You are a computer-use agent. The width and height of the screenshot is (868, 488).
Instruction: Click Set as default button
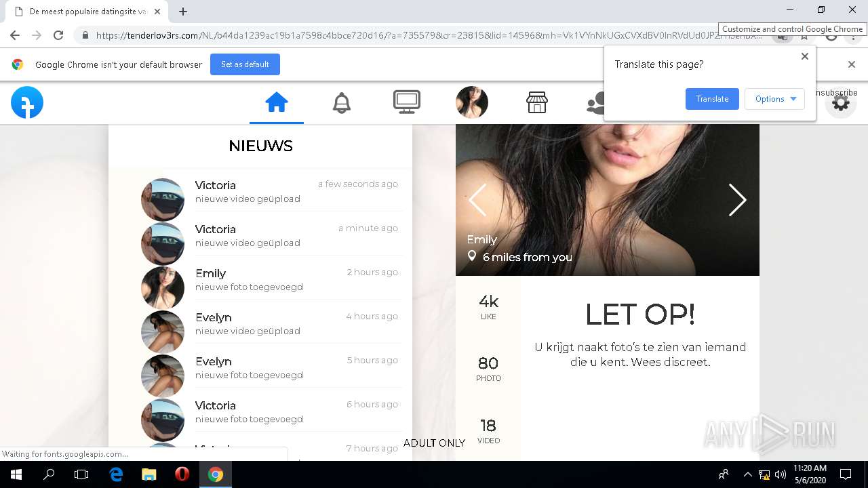coord(245,64)
